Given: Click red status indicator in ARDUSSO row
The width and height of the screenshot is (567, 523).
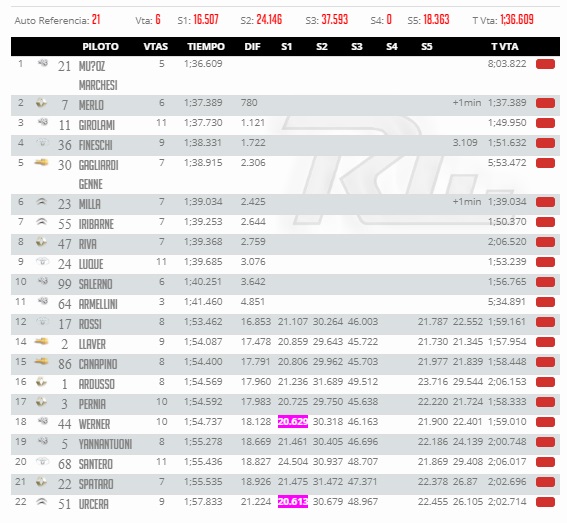Looking at the screenshot, I should (x=545, y=382).
